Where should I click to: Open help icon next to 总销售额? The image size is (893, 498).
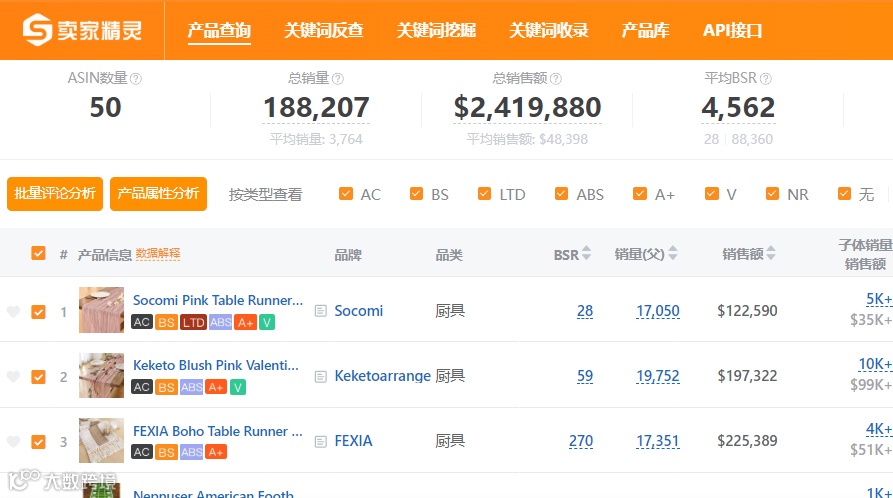point(556,79)
